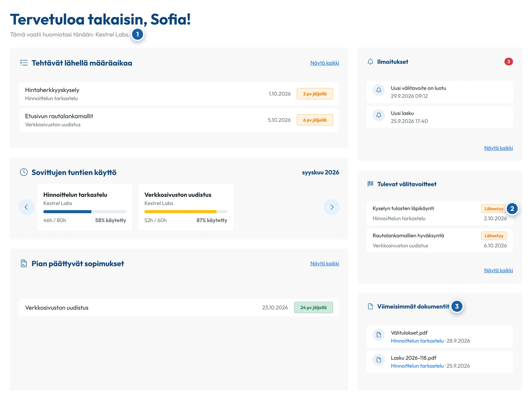Open the Välitulokset.pdf document
The width and height of the screenshot is (532, 399).
[x=440, y=337]
